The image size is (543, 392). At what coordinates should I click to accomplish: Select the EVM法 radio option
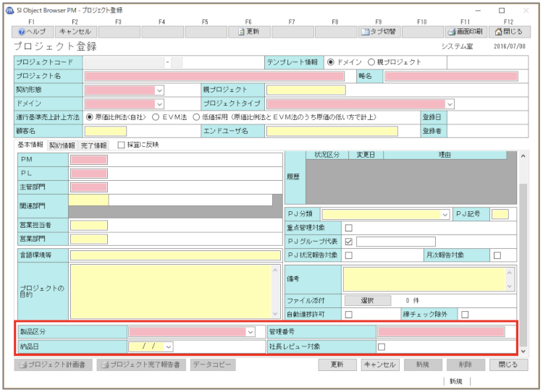click(155, 117)
